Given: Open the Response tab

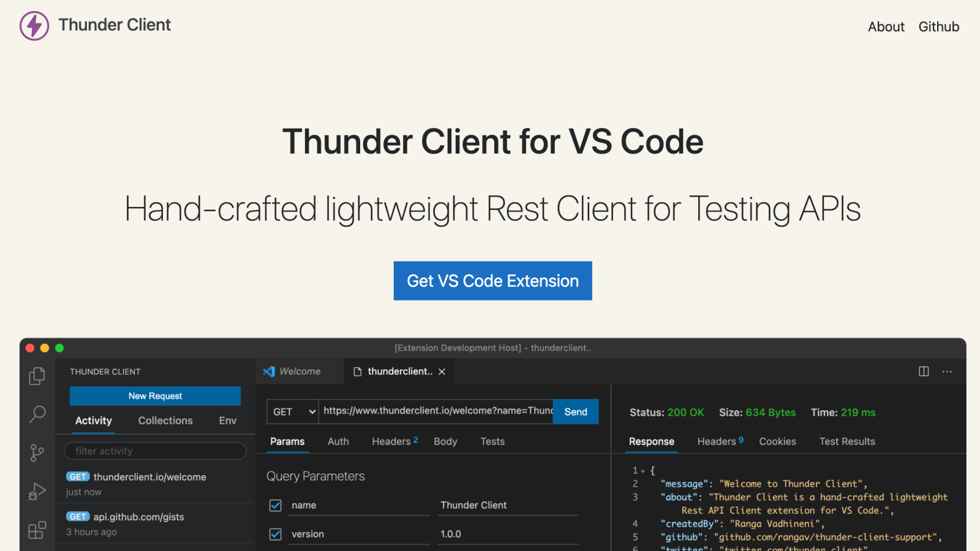Looking at the screenshot, I should [652, 441].
